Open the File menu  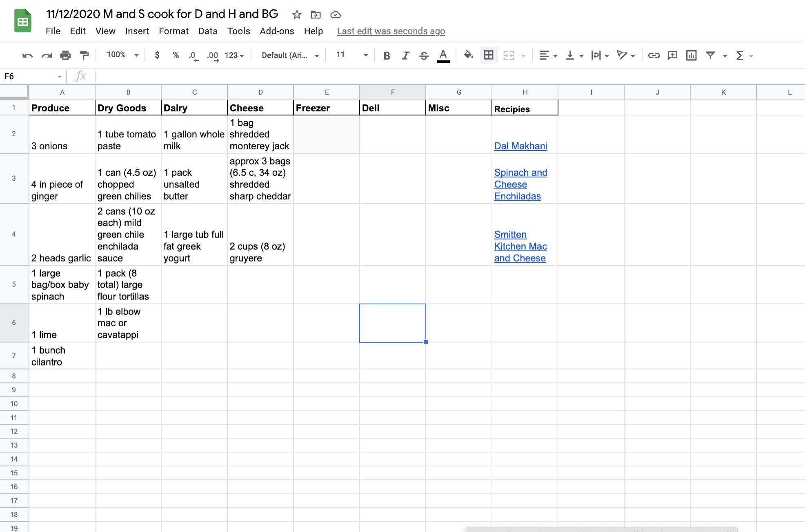click(53, 31)
